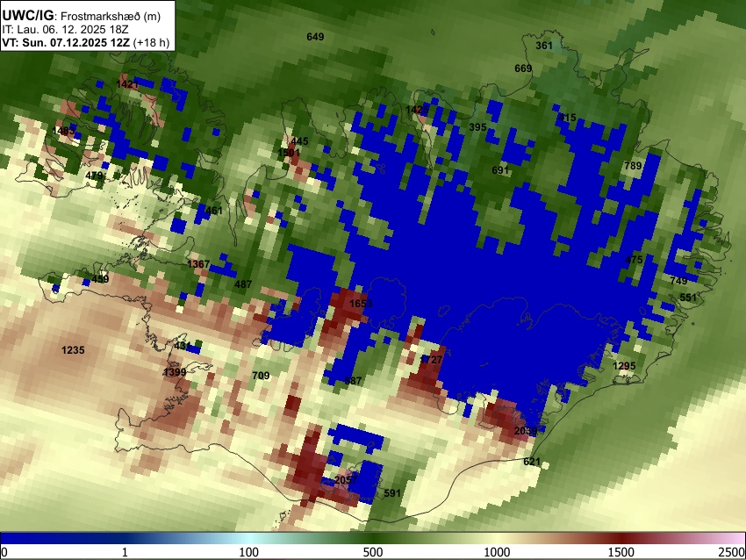Click the "0" tick on the color scale
Viewport: 746px width, 560px height.
[x=4, y=552]
